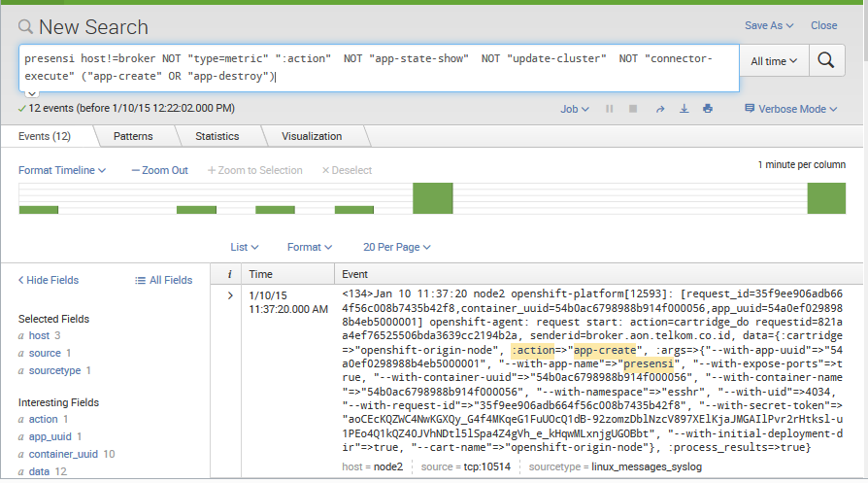Select the action interesting field
Image resolution: width=868 pixels, height=483 pixels.
pos(43,419)
